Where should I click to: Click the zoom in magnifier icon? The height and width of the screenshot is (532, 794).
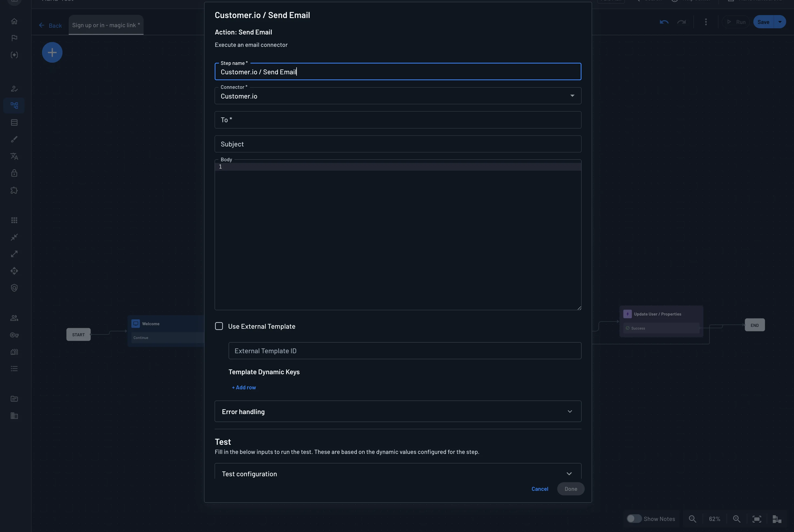tap(736, 519)
